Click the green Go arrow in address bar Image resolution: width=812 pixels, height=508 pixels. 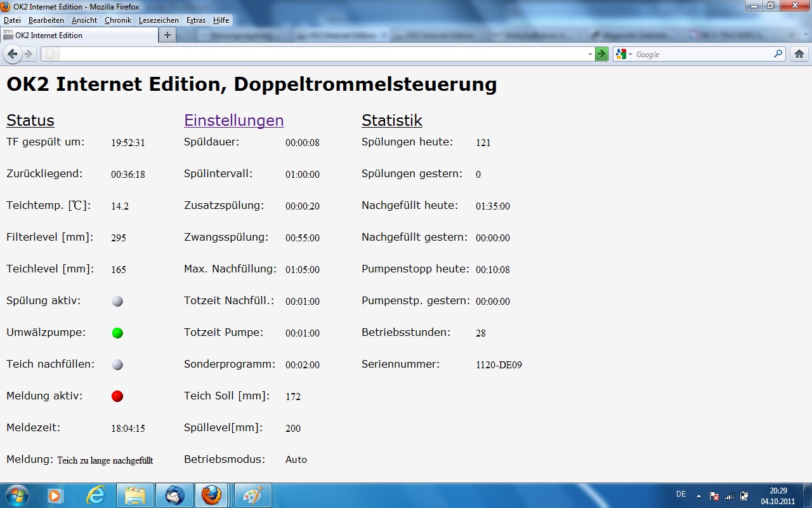tap(601, 54)
